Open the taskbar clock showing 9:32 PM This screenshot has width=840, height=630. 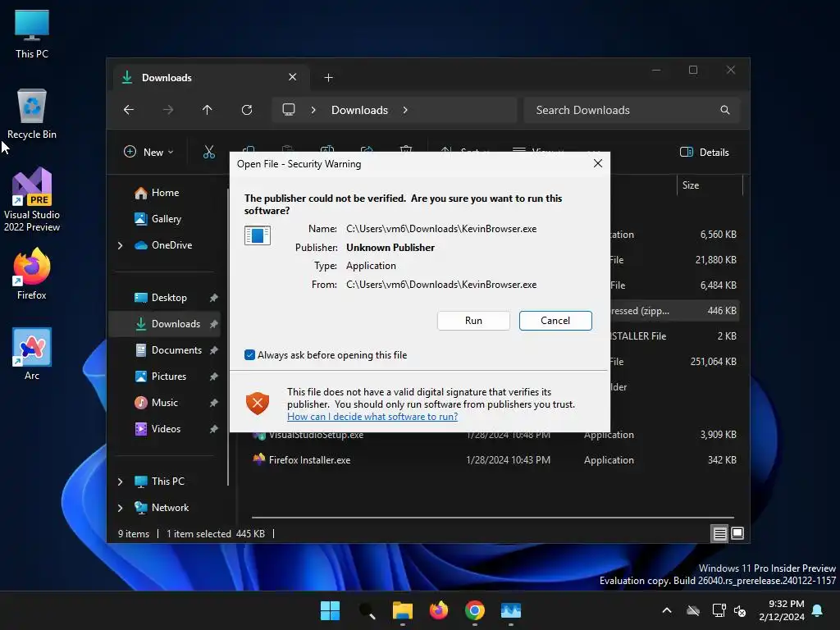point(782,610)
